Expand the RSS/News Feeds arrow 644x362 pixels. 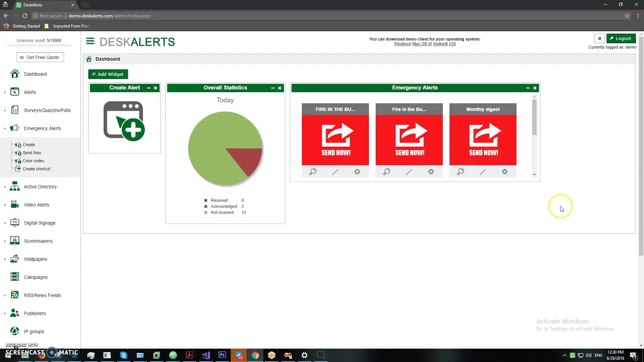pos(5,295)
